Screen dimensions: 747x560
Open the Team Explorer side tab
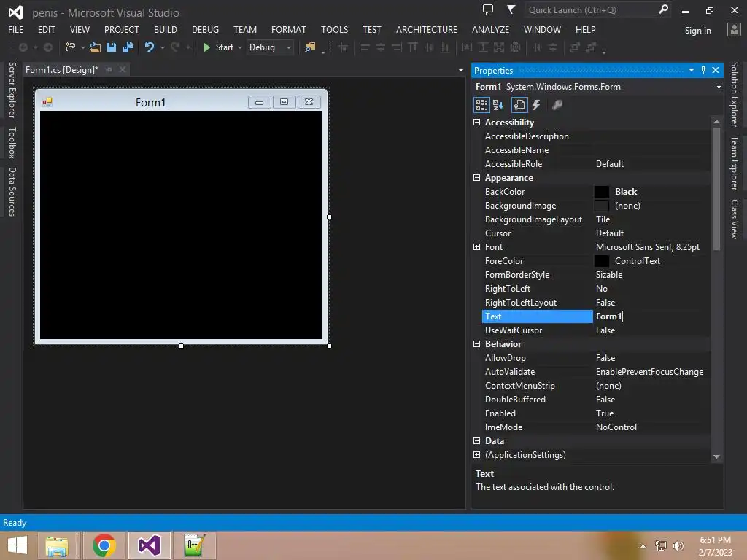pyautogui.click(x=735, y=163)
